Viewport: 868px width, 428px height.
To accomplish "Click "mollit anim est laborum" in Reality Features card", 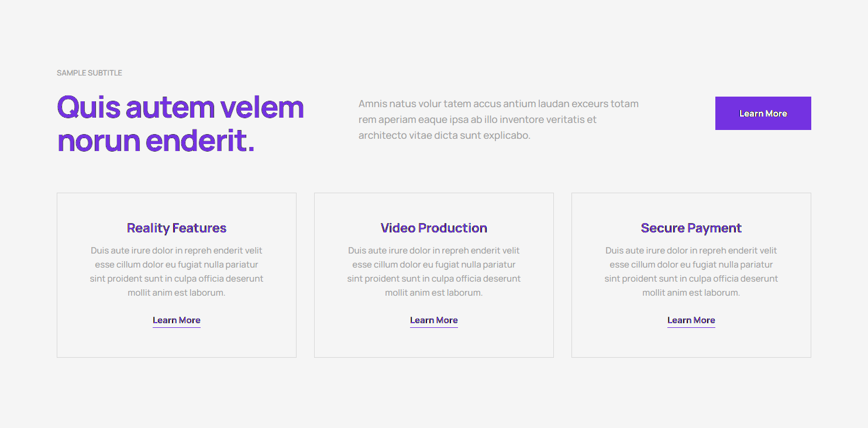I will tap(176, 293).
